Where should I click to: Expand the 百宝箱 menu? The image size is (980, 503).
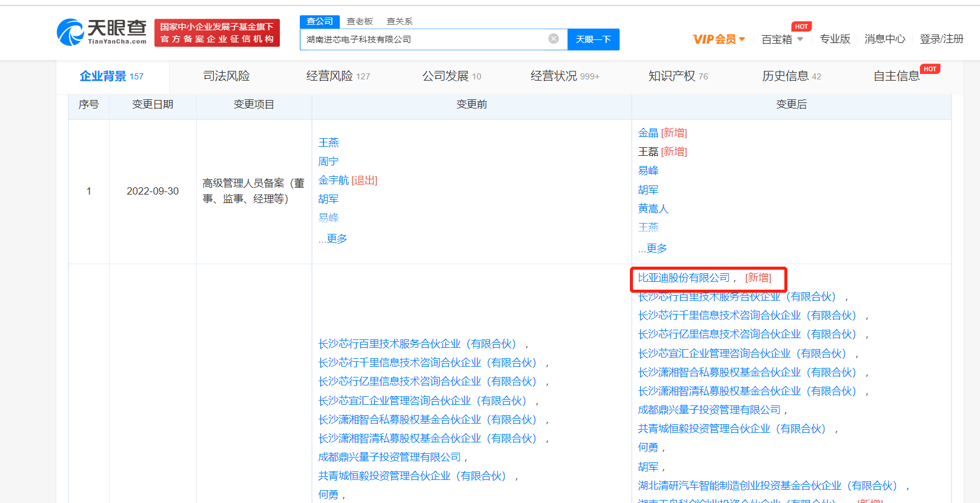coord(782,39)
